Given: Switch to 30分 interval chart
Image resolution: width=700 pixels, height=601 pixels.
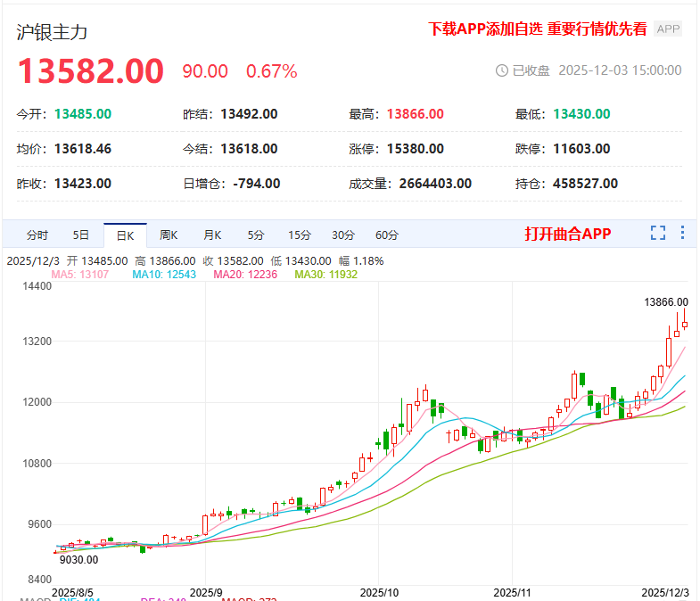Looking at the screenshot, I should point(342,235).
